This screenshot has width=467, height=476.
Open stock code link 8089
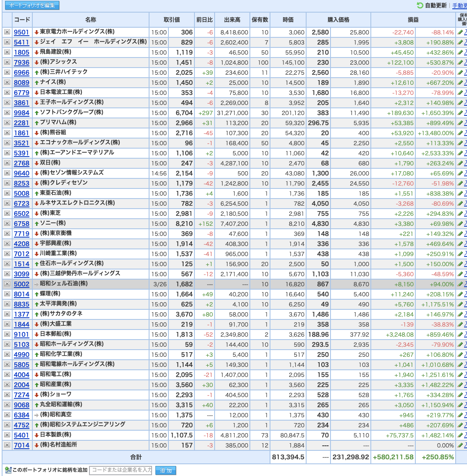(x=21, y=83)
